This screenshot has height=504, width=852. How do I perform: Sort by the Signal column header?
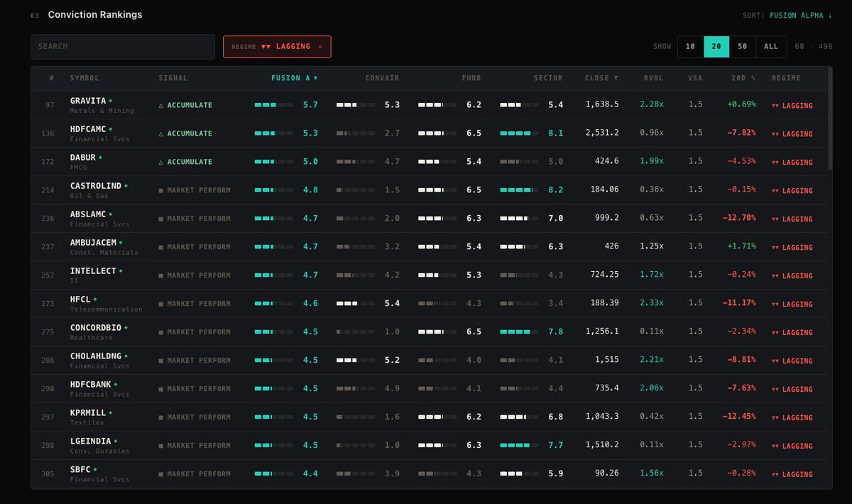click(173, 78)
